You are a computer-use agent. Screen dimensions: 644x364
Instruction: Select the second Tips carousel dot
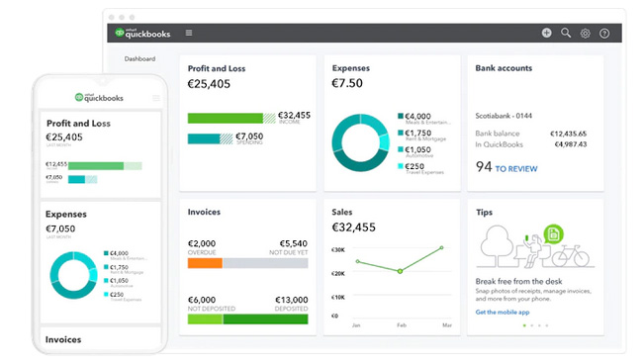pyautogui.click(x=532, y=325)
